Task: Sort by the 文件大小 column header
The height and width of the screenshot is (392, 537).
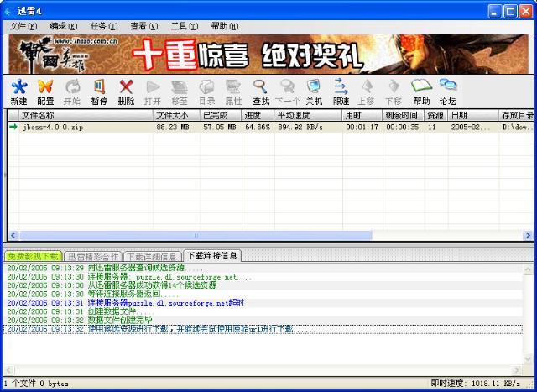Action: click(176, 115)
